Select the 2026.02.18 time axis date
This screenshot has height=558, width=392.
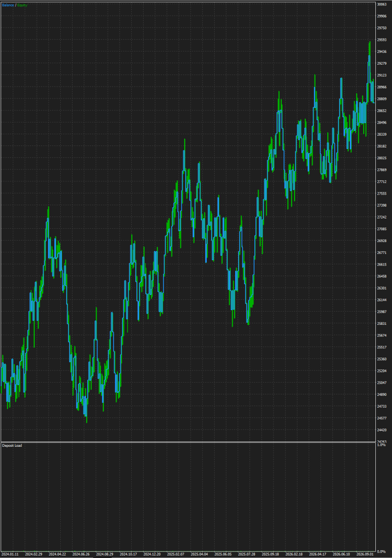point(294,554)
